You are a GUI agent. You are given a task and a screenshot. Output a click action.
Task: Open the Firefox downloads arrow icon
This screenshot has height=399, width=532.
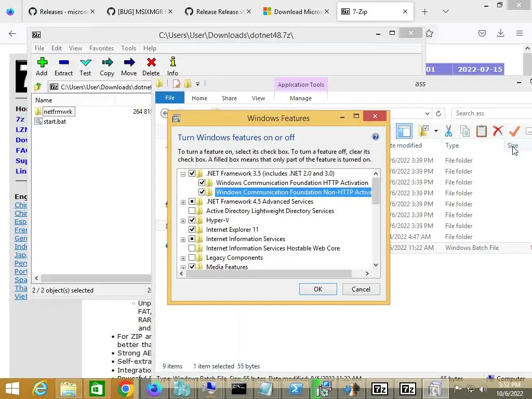pyautogui.click(x=500, y=33)
